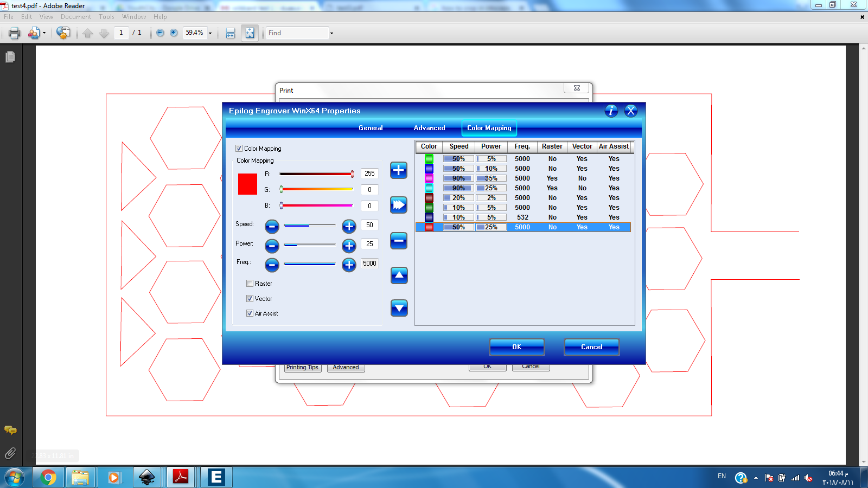
Task: Click the collaborate people icon in toolbar
Action: 34,33
